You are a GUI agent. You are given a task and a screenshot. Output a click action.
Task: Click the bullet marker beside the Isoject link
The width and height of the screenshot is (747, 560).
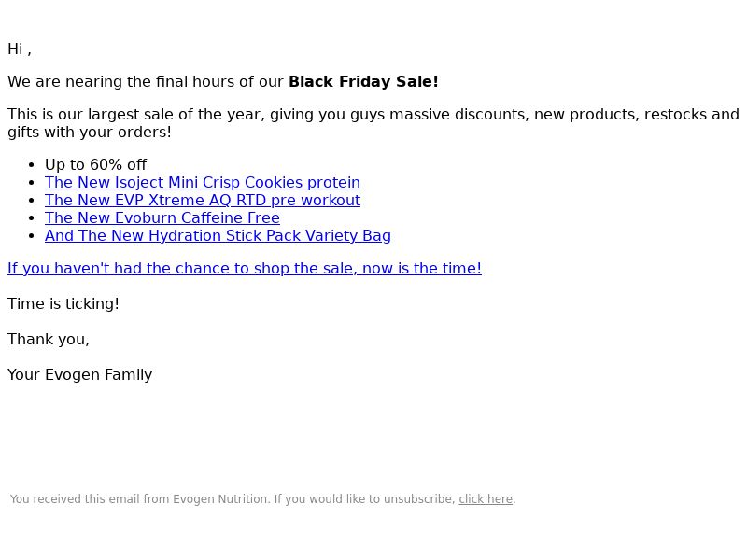coord(32,183)
